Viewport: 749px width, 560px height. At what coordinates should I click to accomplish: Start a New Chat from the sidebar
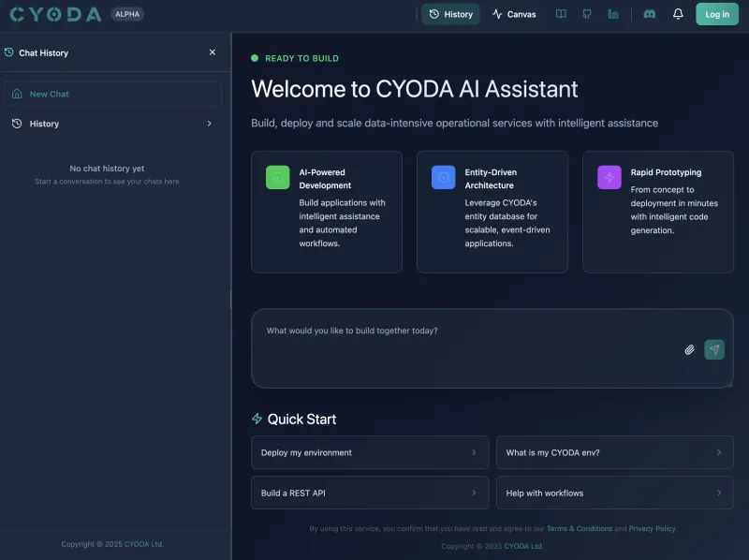pos(114,94)
